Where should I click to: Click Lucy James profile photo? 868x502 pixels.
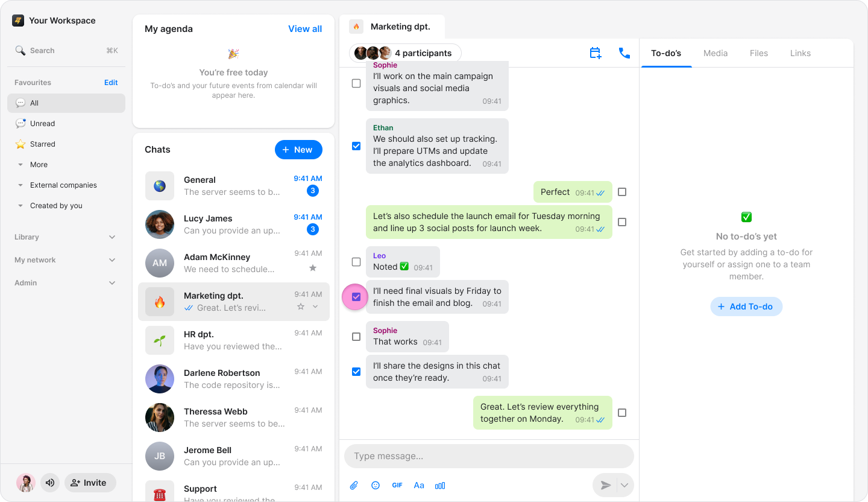(x=160, y=224)
